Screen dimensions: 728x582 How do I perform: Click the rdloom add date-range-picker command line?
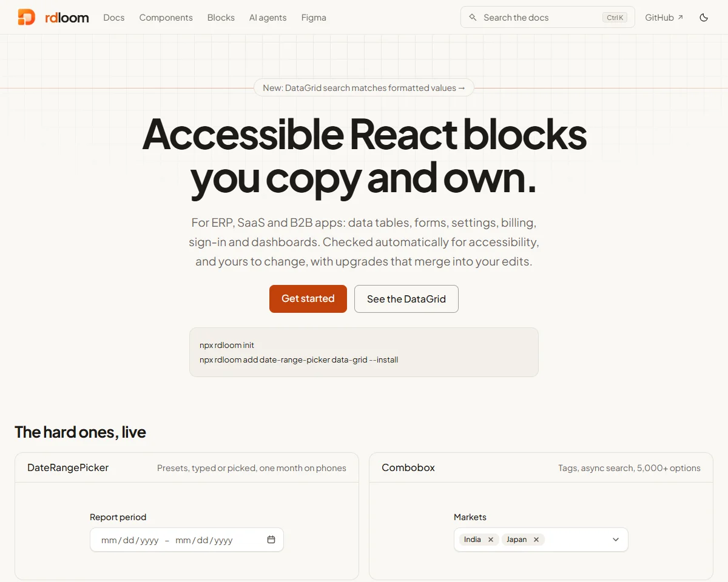(x=299, y=360)
